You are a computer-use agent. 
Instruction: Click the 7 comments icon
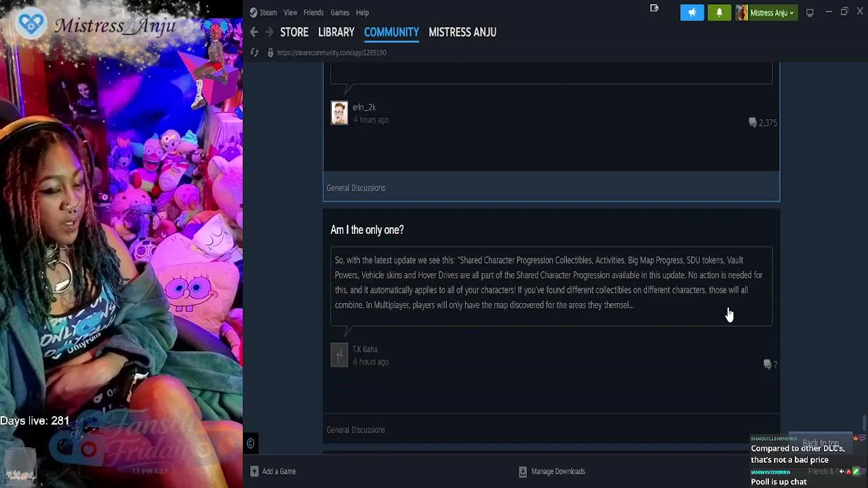pos(768,365)
